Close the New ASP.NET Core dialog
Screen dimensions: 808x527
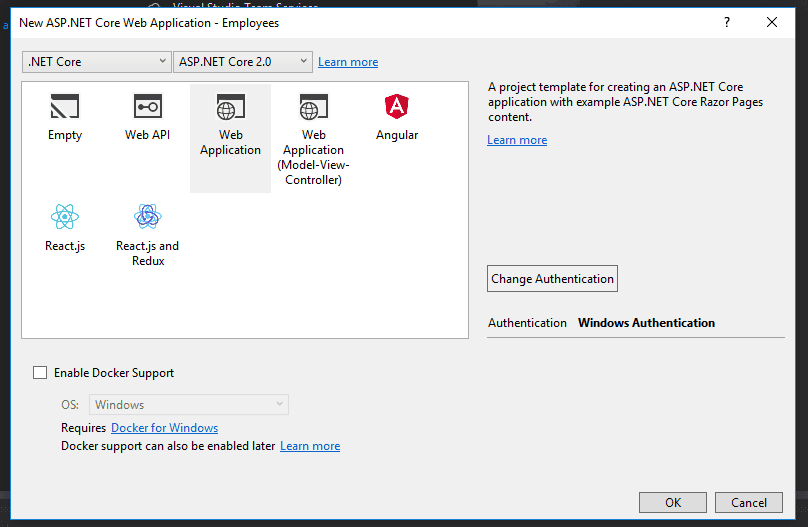tap(771, 22)
